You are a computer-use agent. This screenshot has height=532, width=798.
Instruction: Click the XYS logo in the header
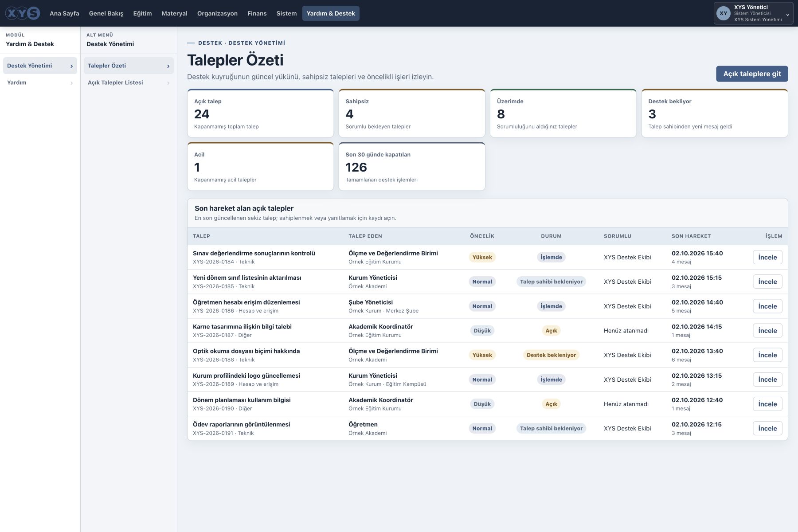click(x=23, y=13)
